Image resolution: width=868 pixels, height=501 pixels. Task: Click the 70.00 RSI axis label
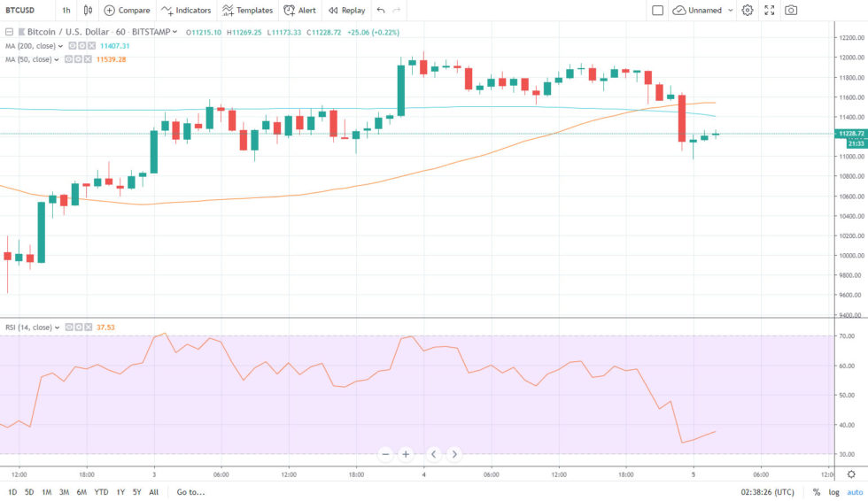(847, 335)
